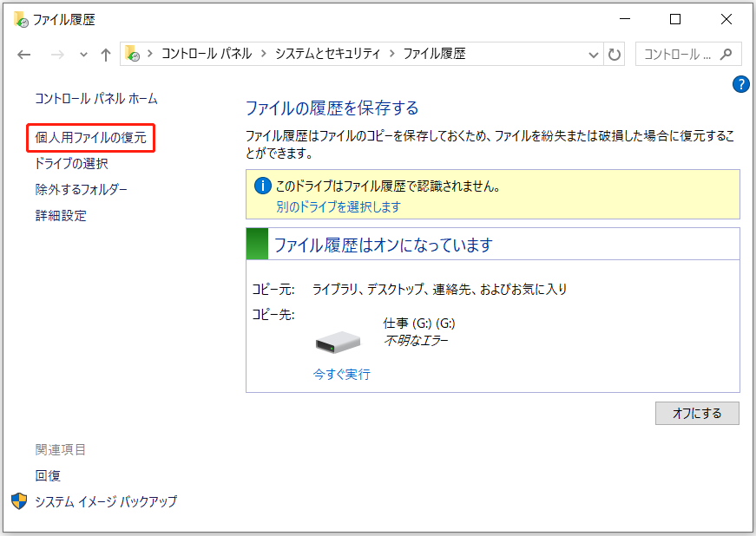Click the address bar folder icon
Viewport: 756px width, 536px height.
pyautogui.click(x=132, y=54)
